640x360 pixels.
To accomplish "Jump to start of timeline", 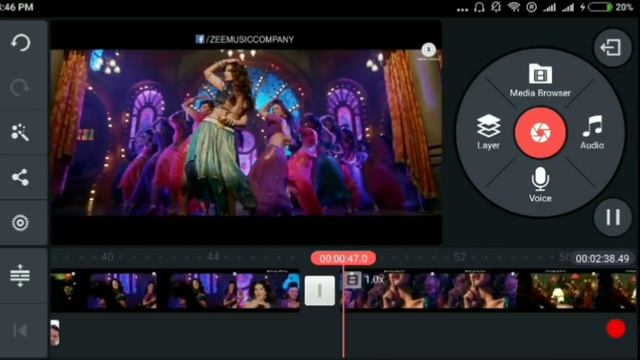I will tap(20, 331).
